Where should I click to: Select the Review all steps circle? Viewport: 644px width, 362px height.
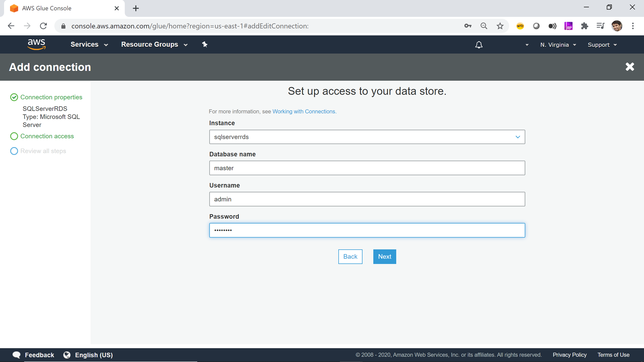tap(14, 151)
